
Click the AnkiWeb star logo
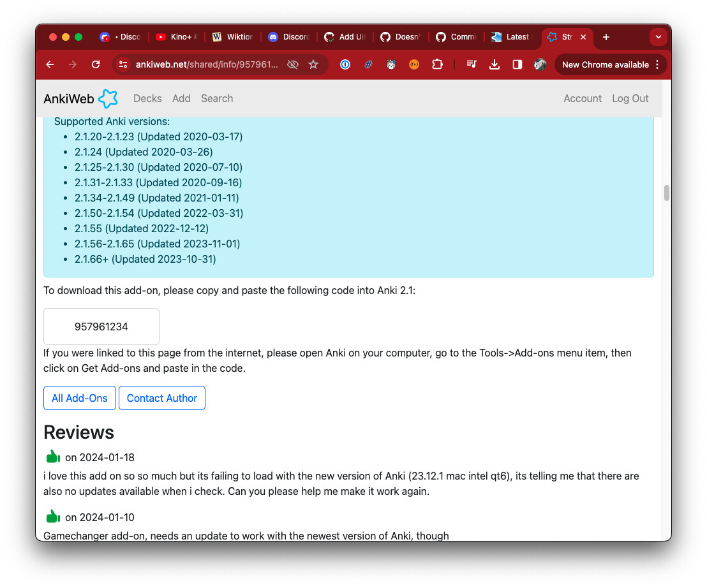[108, 99]
